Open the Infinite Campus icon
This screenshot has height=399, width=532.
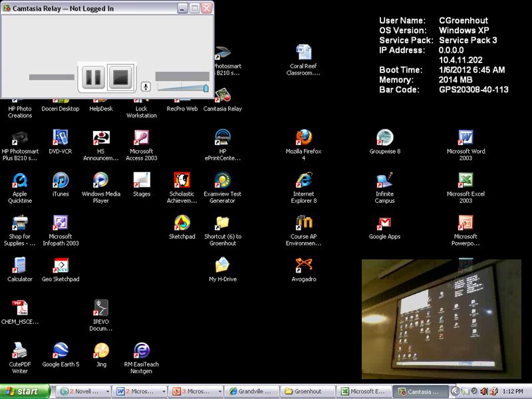[x=385, y=188]
